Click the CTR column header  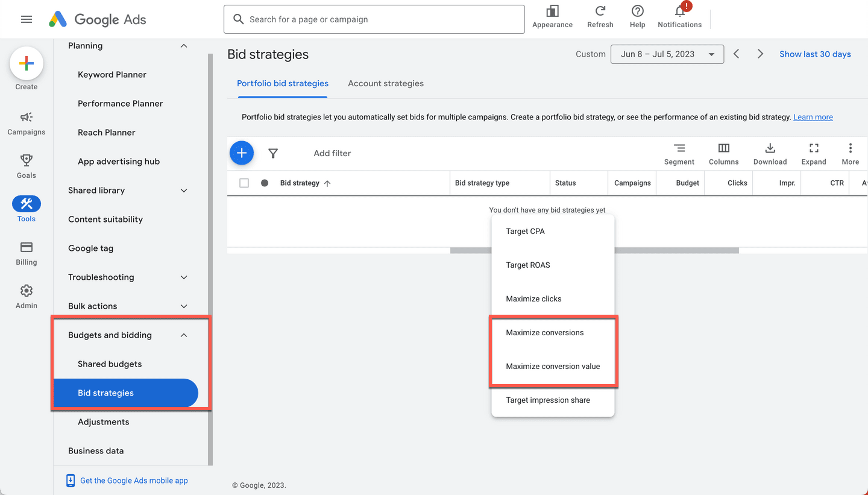point(837,183)
